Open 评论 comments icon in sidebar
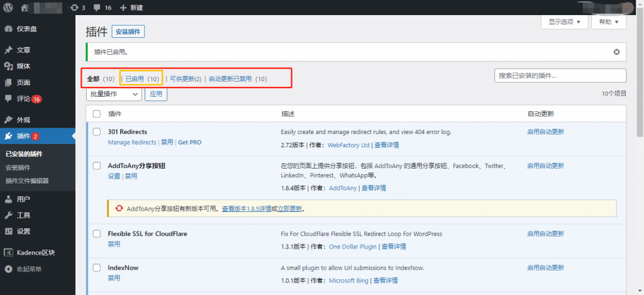 (x=9, y=99)
